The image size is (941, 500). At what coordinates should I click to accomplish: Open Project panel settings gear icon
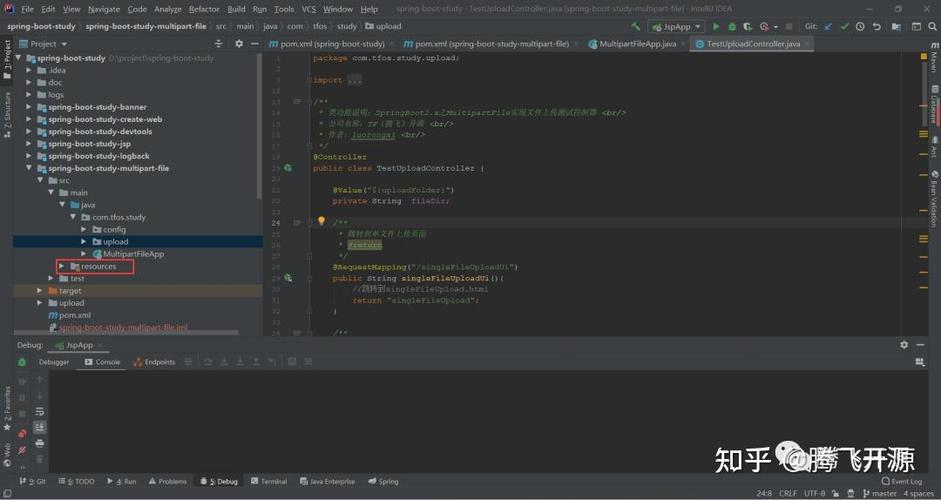point(239,44)
